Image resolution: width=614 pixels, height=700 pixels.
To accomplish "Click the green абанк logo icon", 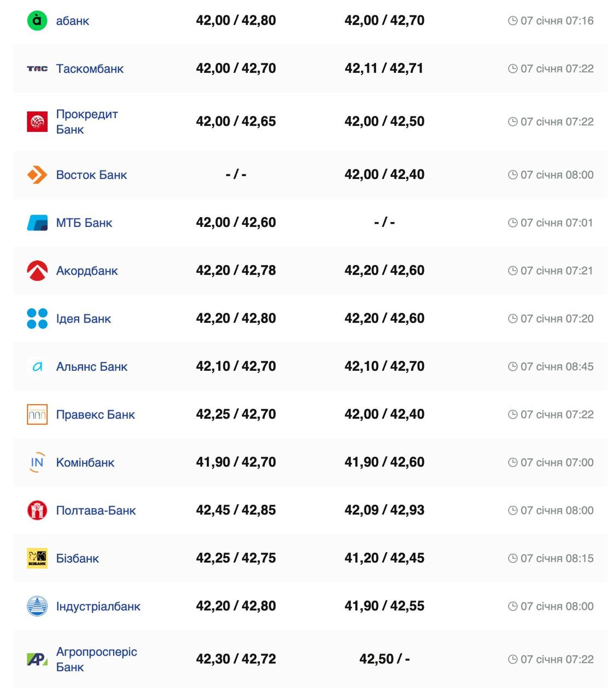I will coord(37,21).
